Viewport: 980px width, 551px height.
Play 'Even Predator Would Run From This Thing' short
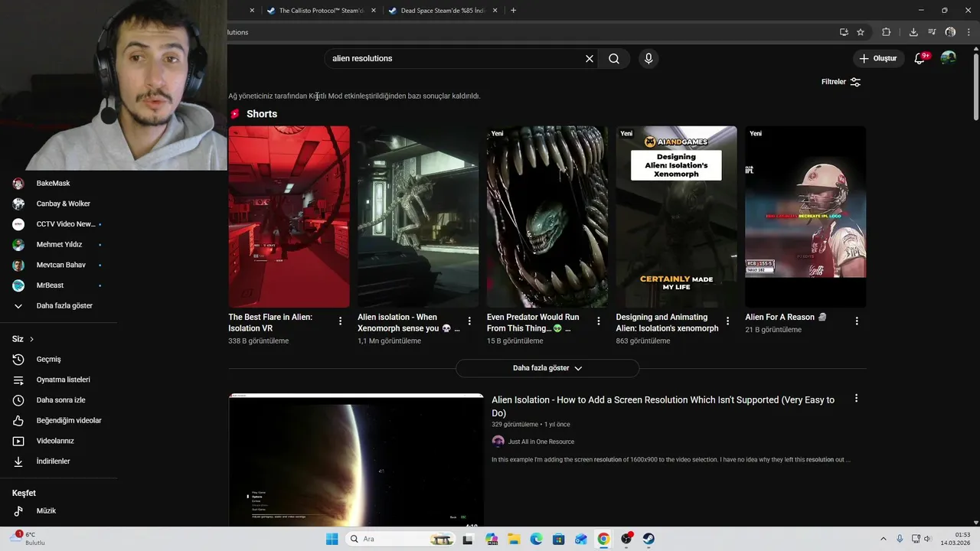547,217
